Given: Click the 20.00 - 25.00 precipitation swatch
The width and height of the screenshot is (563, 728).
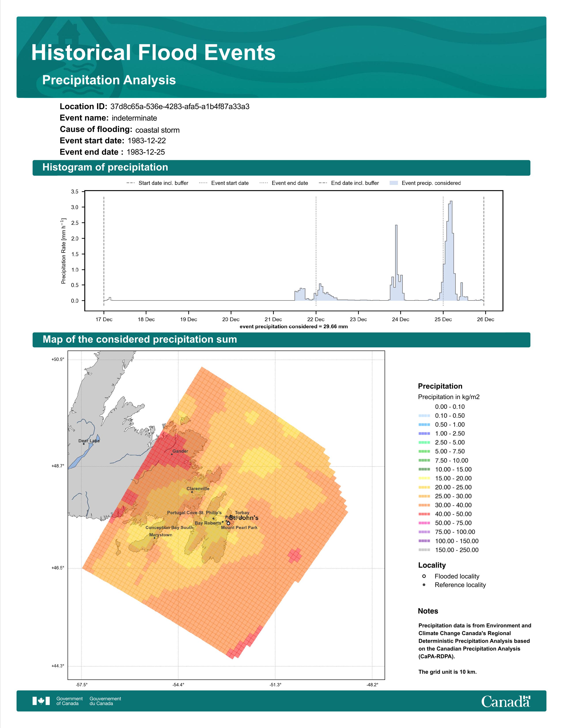Looking at the screenshot, I should (x=424, y=487).
